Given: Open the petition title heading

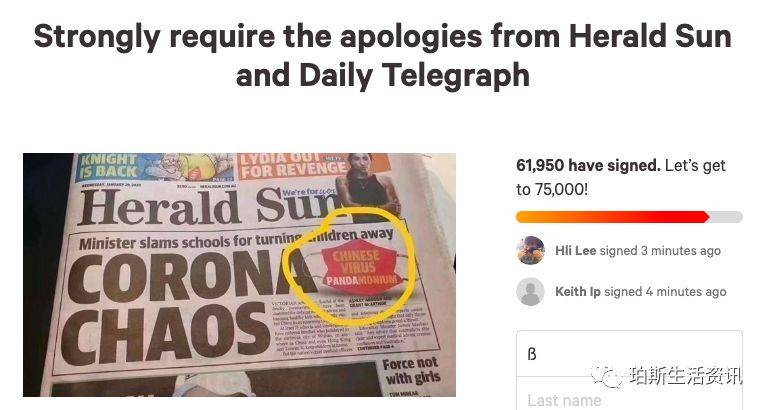Looking at the screenshot, I should [383, 56].
